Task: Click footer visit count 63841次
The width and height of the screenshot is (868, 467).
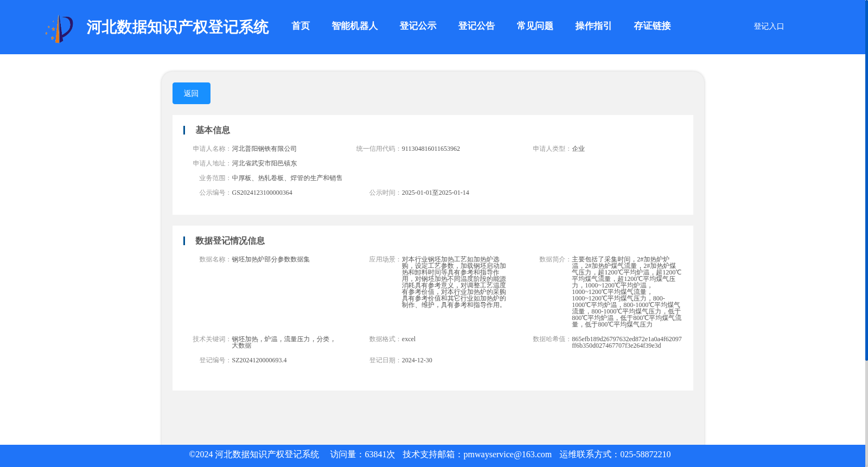Action: [380, 455]
